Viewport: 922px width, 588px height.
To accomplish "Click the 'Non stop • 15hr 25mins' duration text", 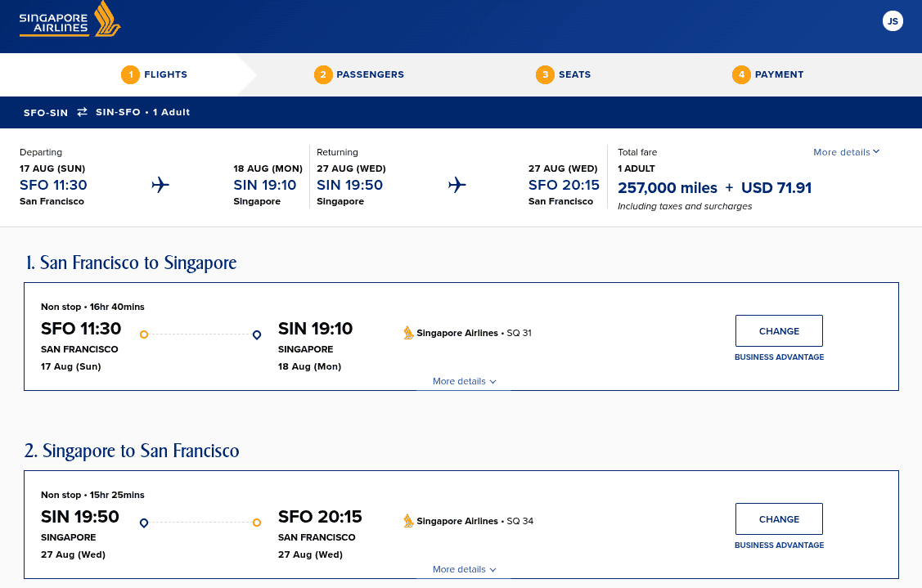I will click(x=92, y=495).
